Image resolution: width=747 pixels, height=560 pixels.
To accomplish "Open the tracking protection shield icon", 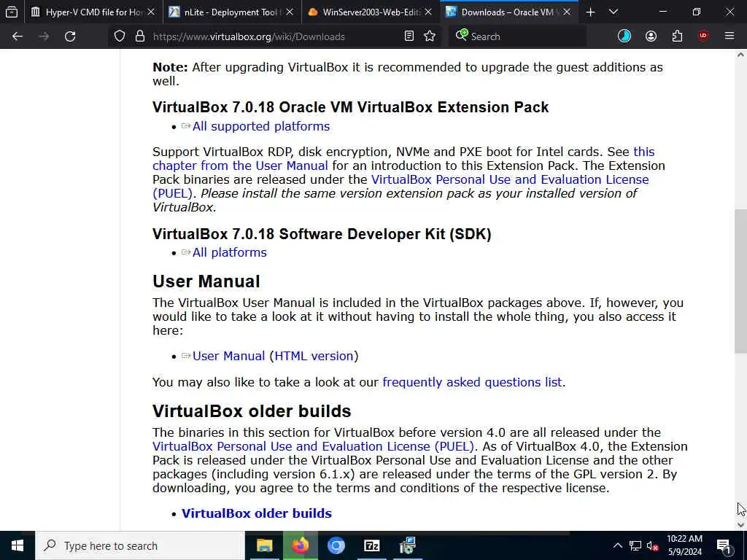I will (120, 36).
